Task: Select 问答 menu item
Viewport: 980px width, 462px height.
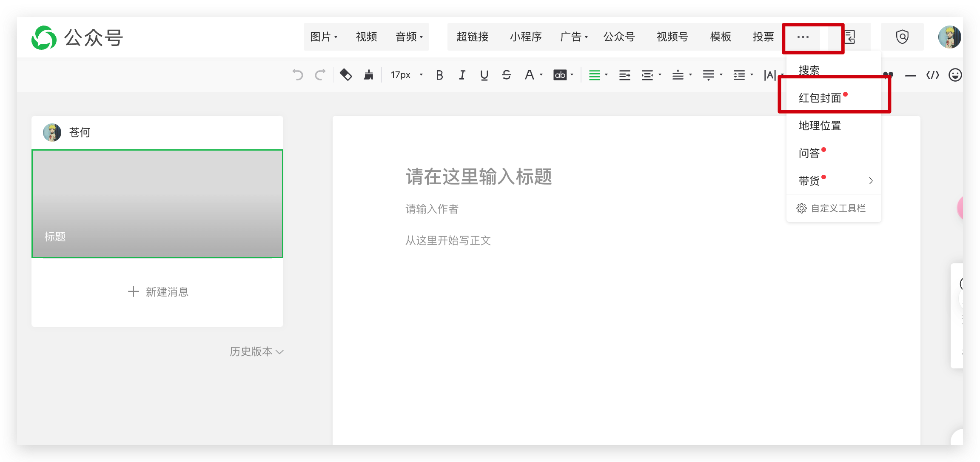Action: click(x=834, y=153)
